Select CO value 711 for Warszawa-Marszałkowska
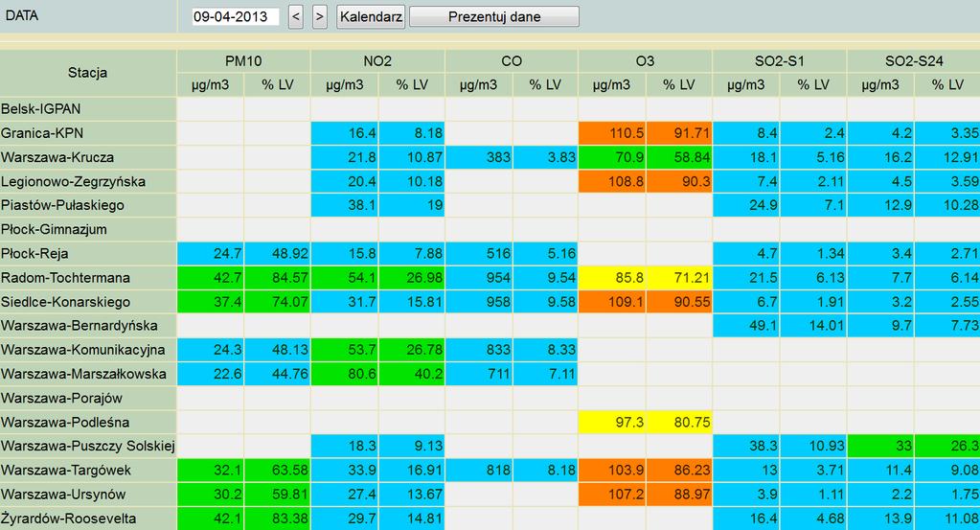The height and width of the screenshot is (530, 980). point(478,374)
